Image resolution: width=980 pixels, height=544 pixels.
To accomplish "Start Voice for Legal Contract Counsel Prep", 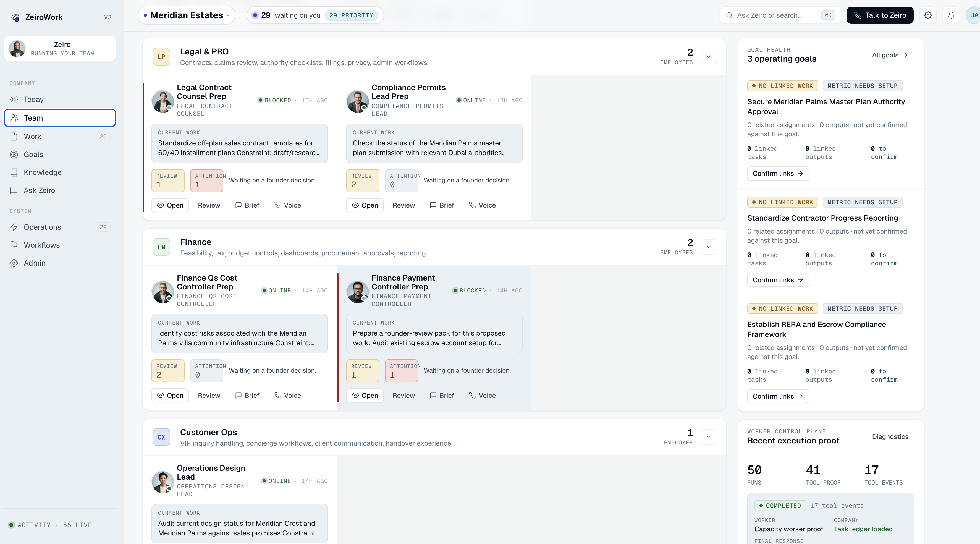I will (288, 205).
